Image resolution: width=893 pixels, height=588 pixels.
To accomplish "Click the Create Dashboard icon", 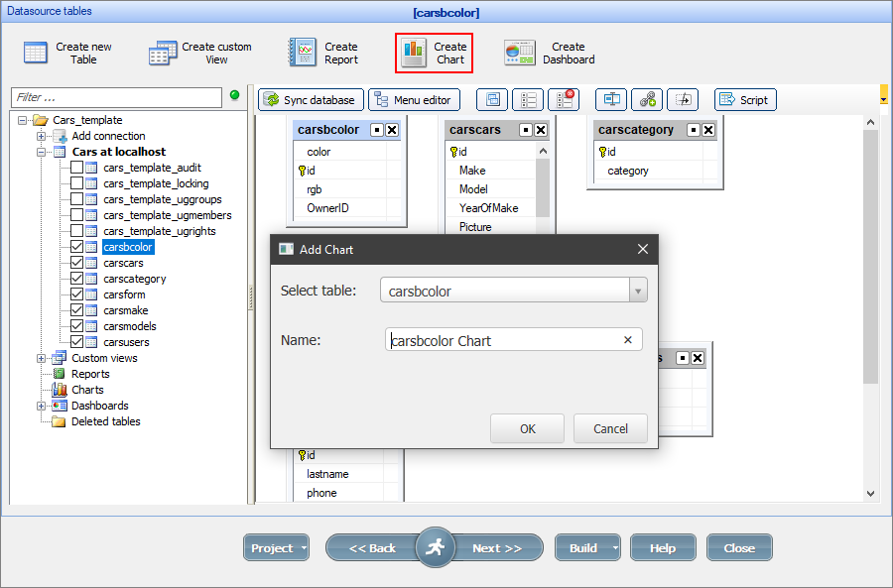I will (x=520, y=54).
